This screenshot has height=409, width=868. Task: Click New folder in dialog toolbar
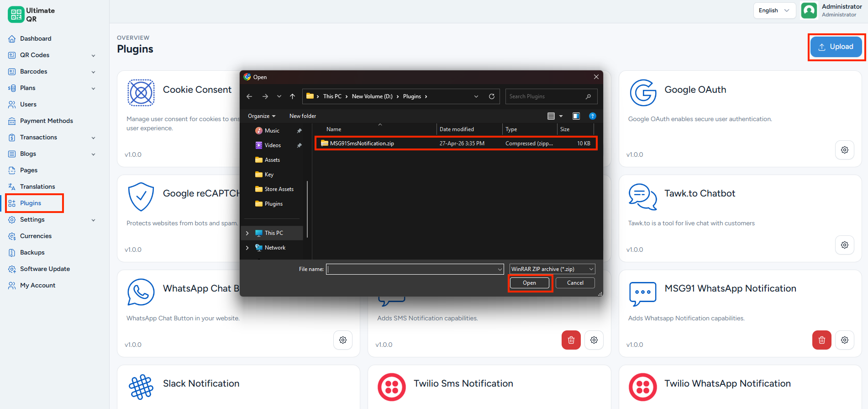tap(303, 116)
